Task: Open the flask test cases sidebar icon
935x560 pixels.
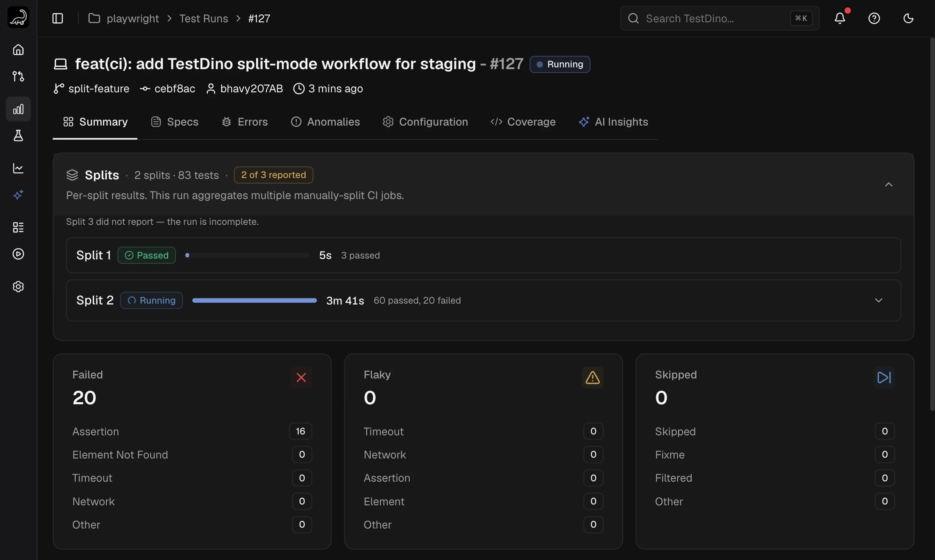Action: pyautogui.click(x=18, y=135)
